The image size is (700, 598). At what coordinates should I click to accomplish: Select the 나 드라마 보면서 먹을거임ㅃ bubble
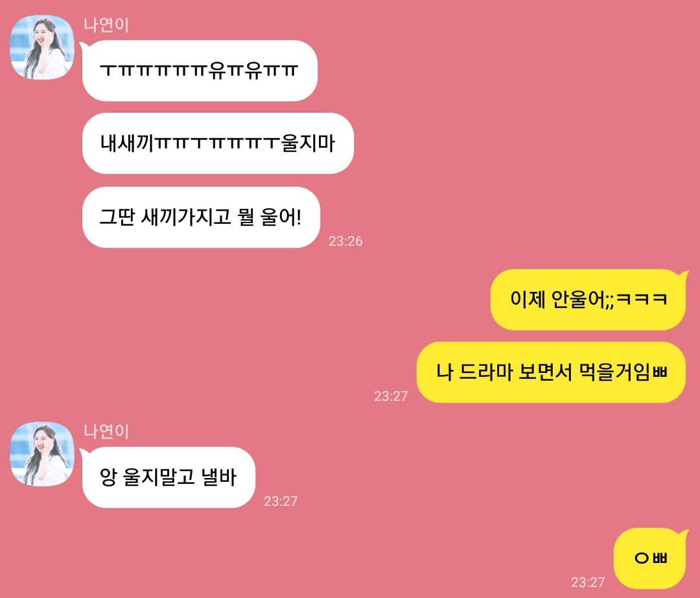pos(552,372)
